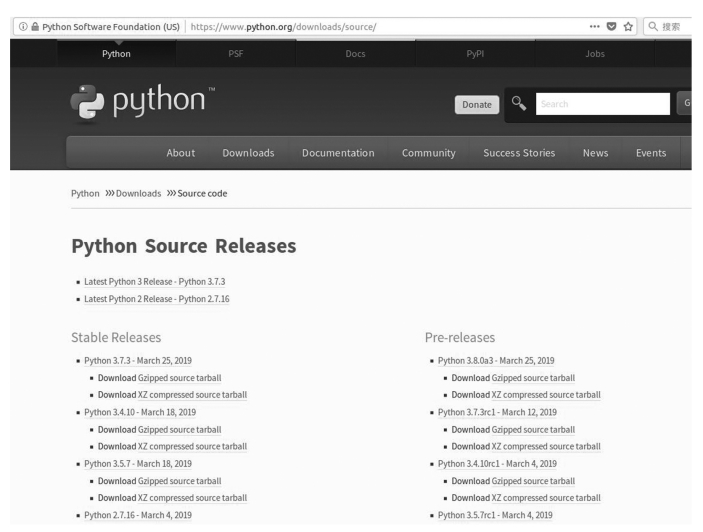Viewport: 703px width, 532px height.
Task: Open Latest Python 3 Release - Python 3.7.3
Action: tap(155, 282)
